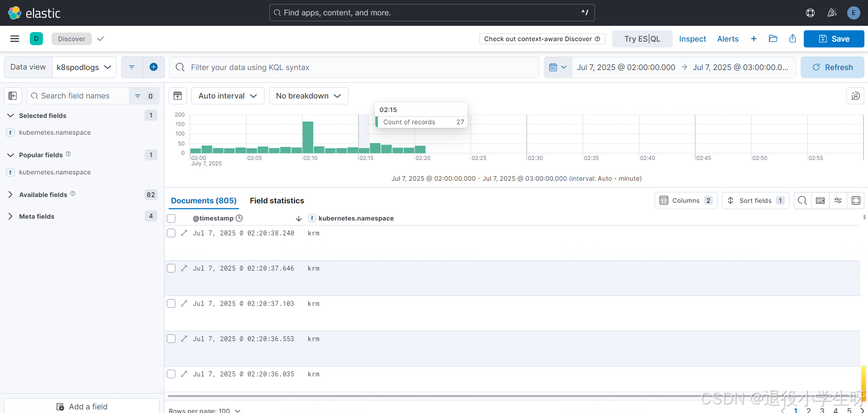Expand the 02:20:36.035 document row

point(184,374)
